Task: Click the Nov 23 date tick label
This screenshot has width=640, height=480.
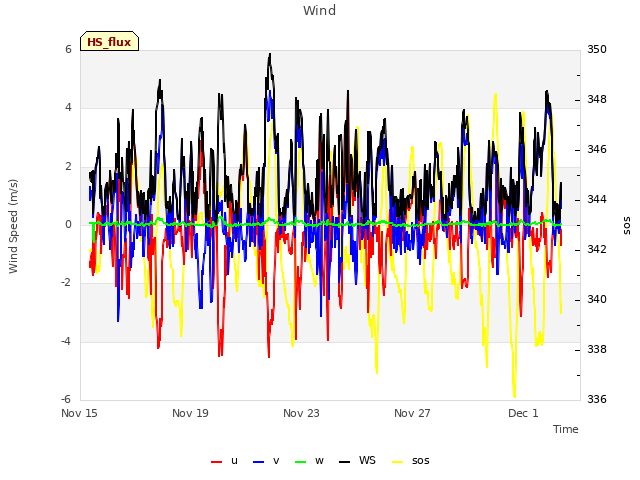Action: click(x=301, y=413)
